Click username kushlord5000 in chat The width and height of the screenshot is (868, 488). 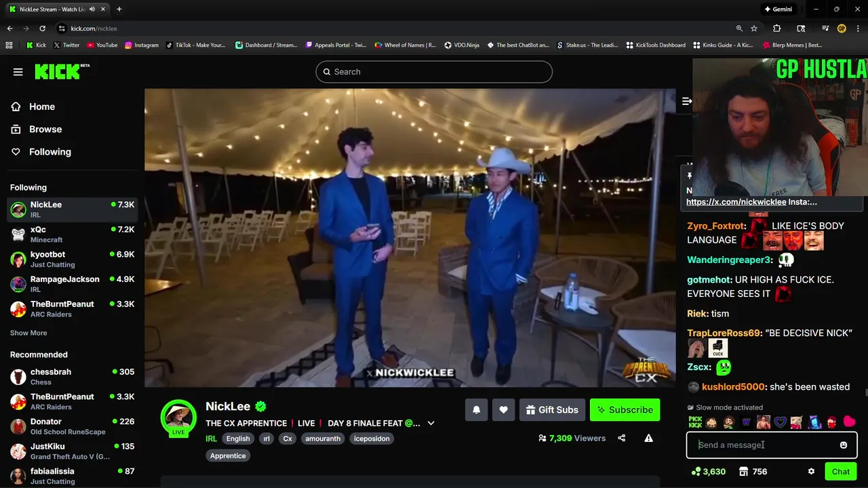(733, 387)
